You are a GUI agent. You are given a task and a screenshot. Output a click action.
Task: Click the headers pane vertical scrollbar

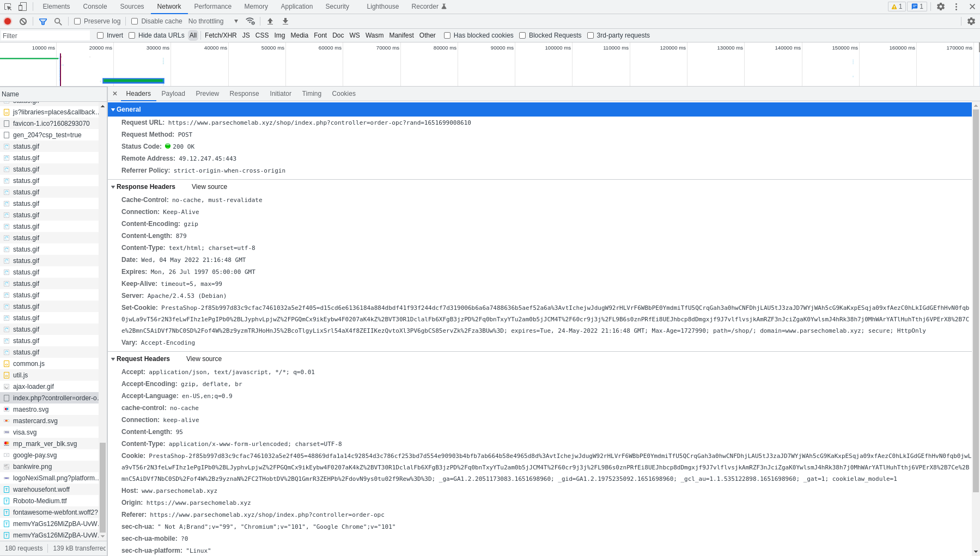[x=976, y=301]
